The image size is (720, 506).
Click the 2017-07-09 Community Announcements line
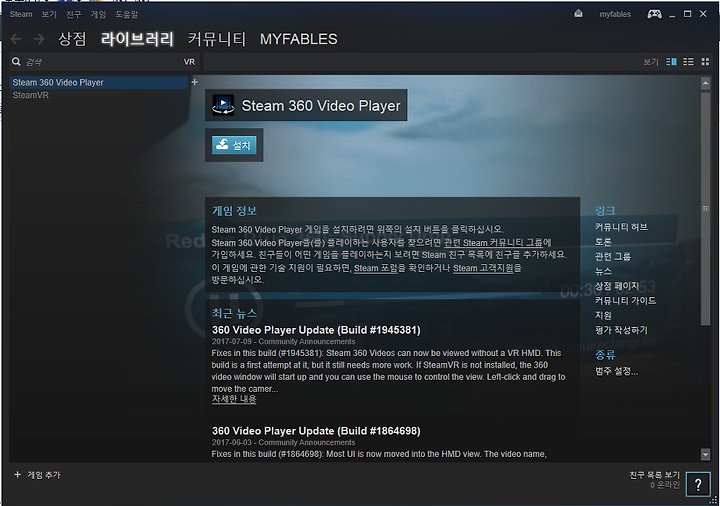point(283,341)
